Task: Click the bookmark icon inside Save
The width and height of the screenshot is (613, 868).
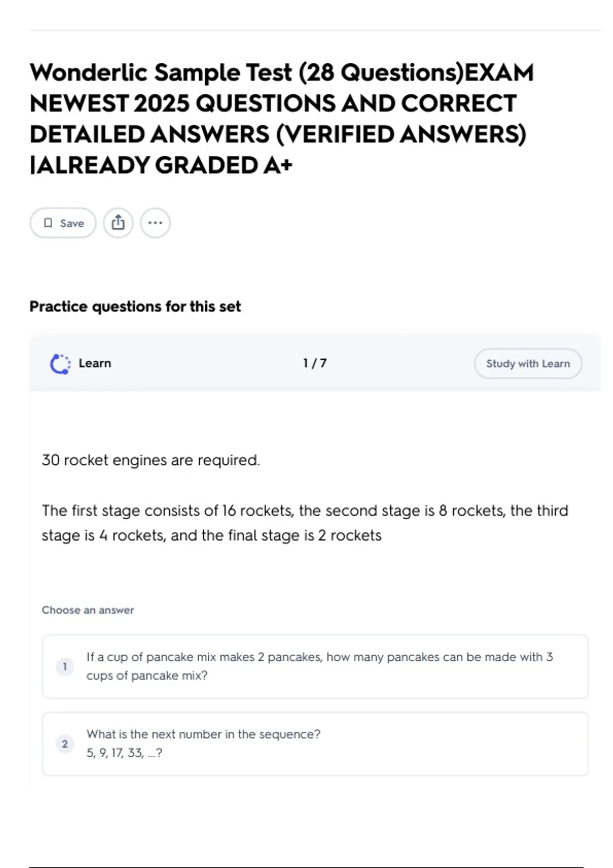Action: coord(48,223)
